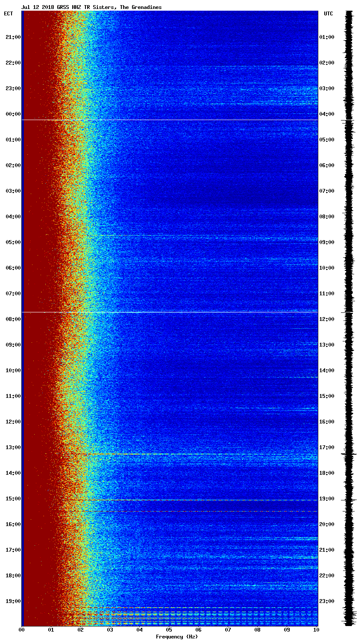The width and height of the screenshot is (364, 641).
Task: Click the UTC axis label '23:00'
Action: point(327,601)
